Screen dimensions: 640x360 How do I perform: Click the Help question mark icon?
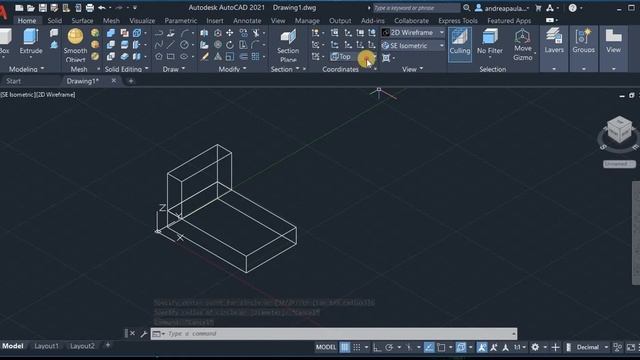click(572, 8)
